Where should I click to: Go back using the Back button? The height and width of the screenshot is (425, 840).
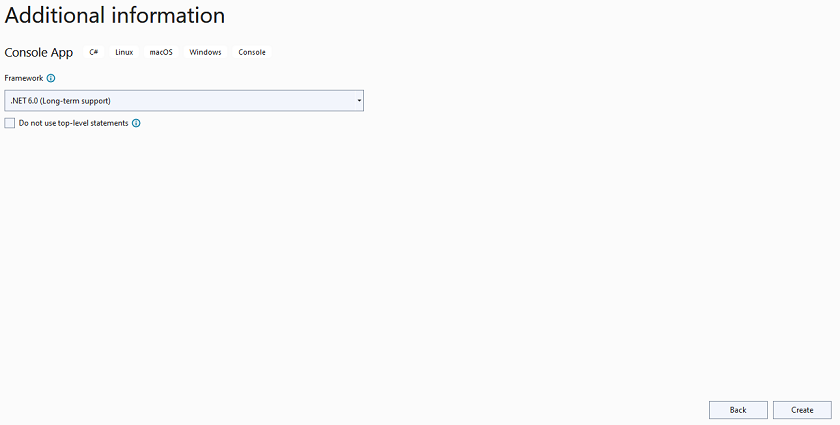[738, 410]
